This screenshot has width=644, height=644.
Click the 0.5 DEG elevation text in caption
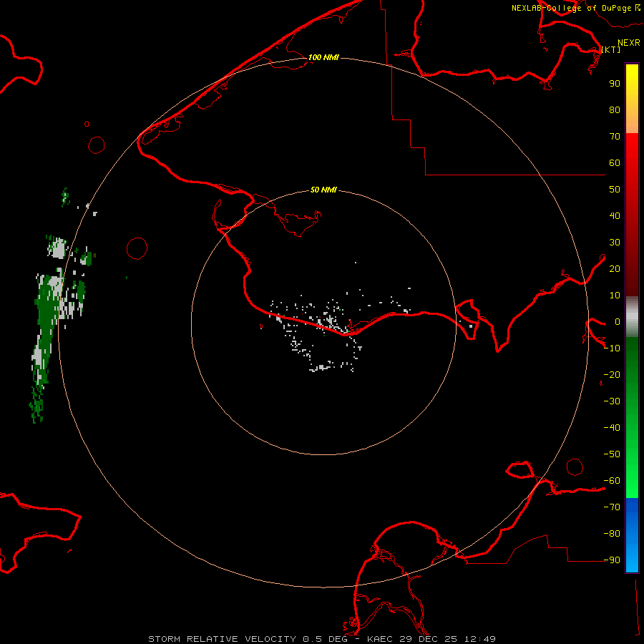(x=326, y=639)
